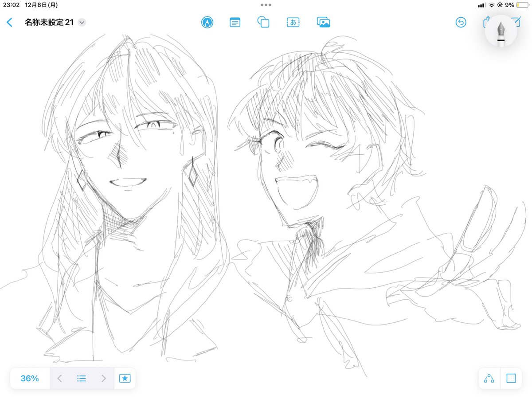Viewport: 532px width, 399px height.
Task: Toggle connector lines mode
Action: click(489, 378)
